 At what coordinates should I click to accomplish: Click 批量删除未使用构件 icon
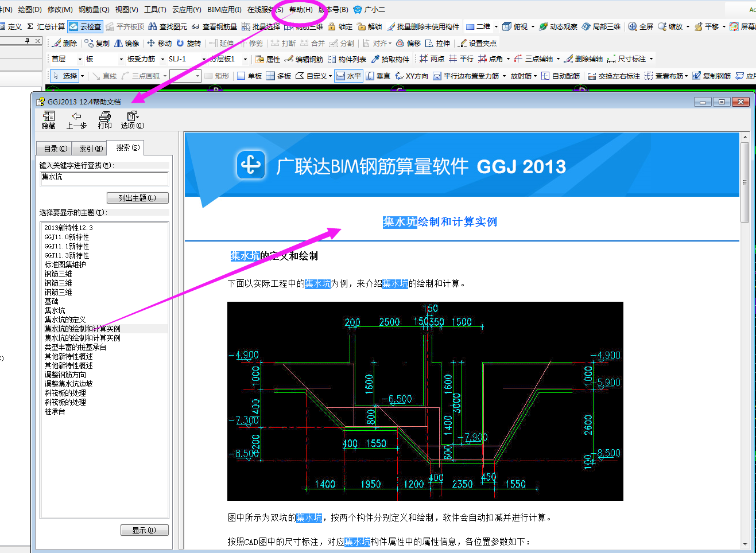pos(391,26)
